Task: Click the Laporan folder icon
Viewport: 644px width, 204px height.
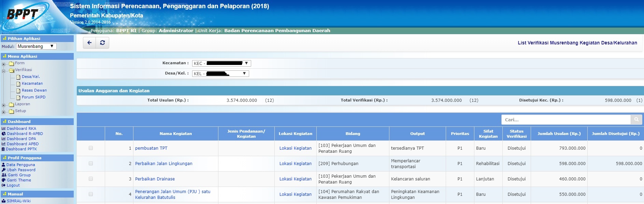Action: [11, 105]
